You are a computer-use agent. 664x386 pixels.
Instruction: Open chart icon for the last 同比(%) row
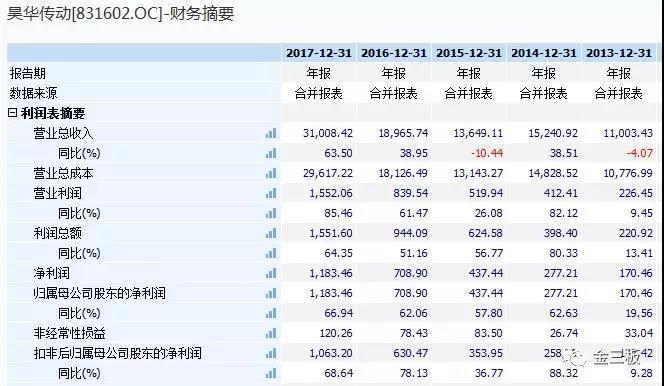click(271, 373)
